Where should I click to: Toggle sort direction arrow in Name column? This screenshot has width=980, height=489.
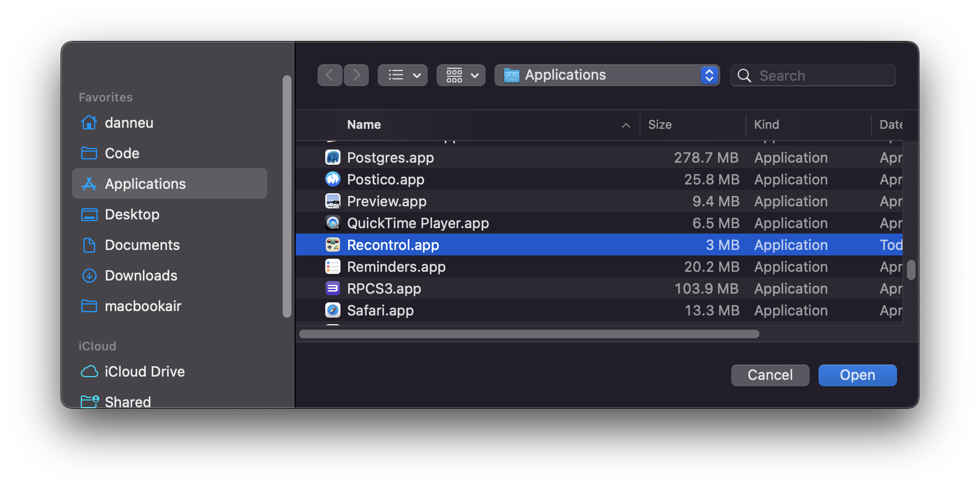[626, 125]
